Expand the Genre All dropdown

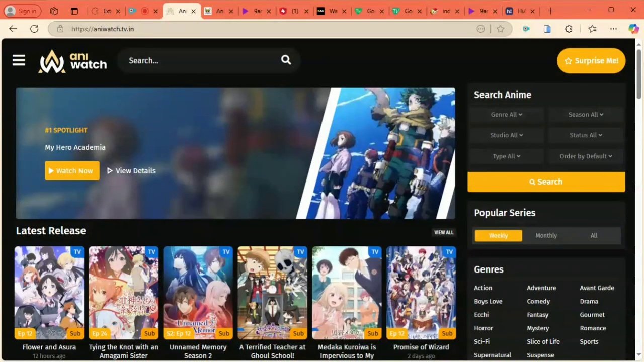pos(506,115)
